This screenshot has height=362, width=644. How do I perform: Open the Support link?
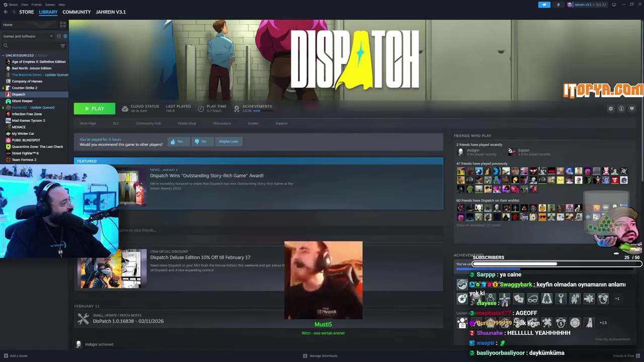coord(281,123)
